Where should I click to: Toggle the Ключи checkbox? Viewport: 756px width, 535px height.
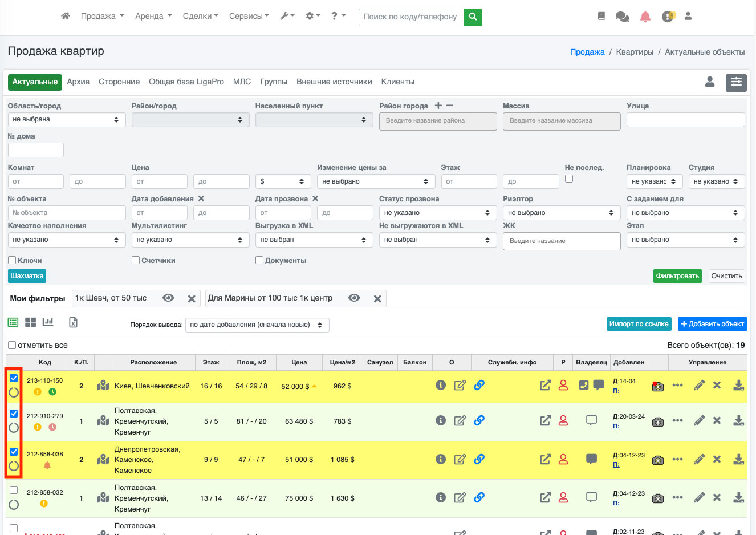click(x=12, y=260)
